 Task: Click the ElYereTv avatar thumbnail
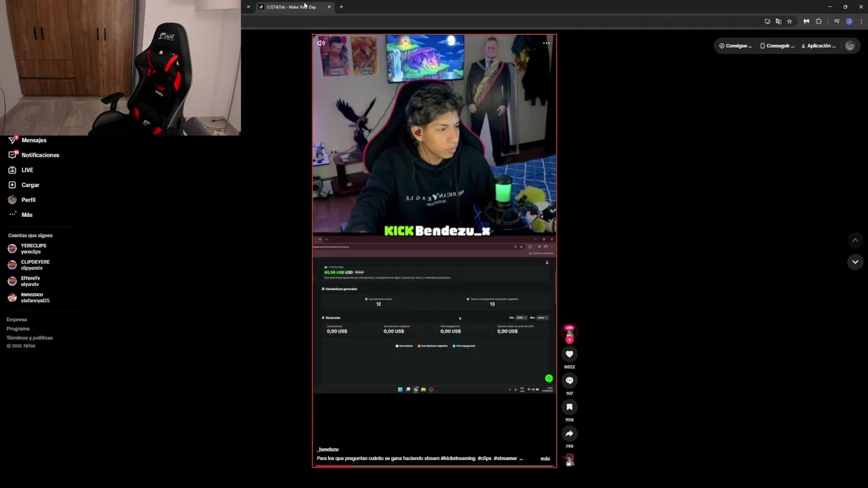coord(12,281)
